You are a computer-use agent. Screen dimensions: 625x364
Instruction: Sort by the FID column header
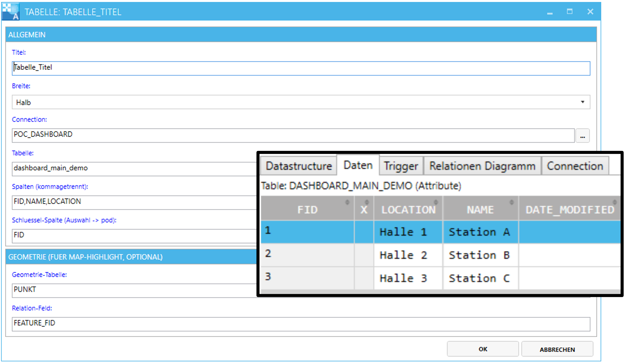(x=307, y=208)
